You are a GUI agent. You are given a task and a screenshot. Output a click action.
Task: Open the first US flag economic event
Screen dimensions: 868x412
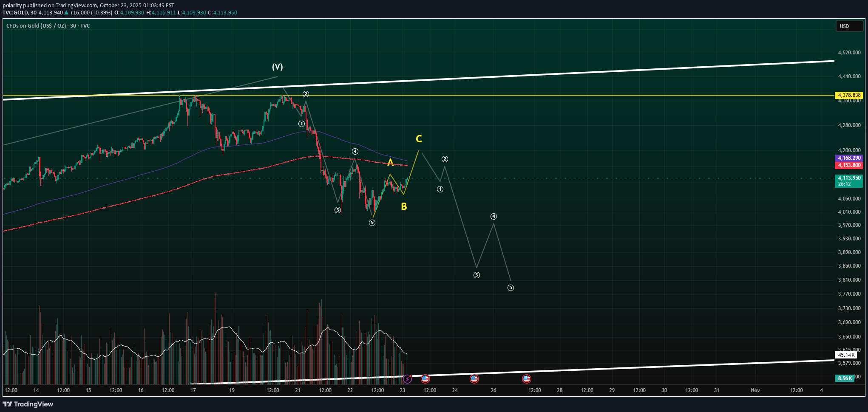tap(425, 378)
